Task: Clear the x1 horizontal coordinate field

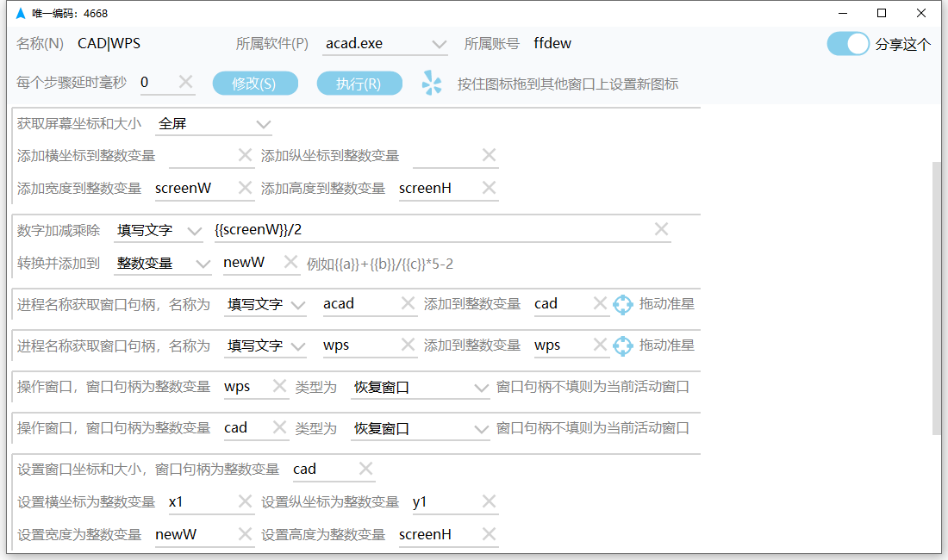Action: coord(245,501)
